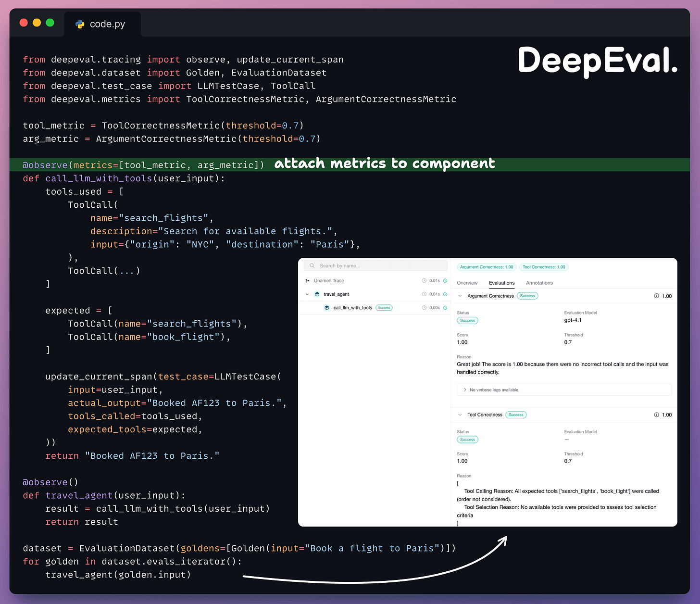The height and width of the screenshot is (604, 700).
Task: Click 'for golden in dataset.evals_iterator():' line
Action: pos(132,562)
